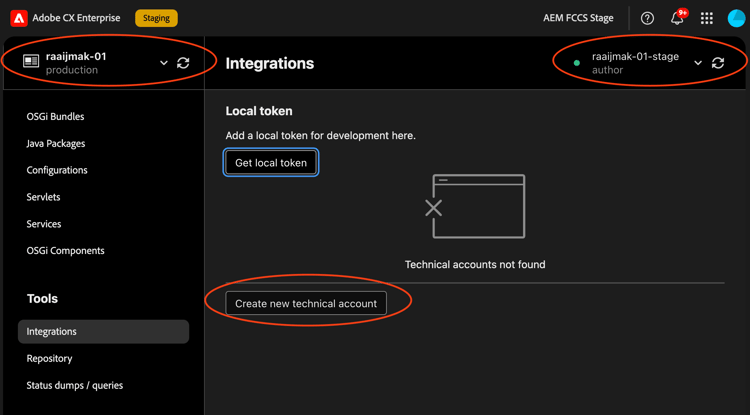
Task: Open OSGi Bundles in the sidebar
Action: (x=55, y=117)
